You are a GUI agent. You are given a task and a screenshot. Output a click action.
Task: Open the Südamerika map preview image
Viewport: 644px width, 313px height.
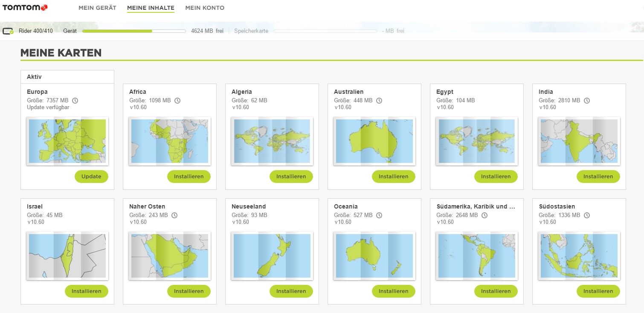click(x=476, y=255)
